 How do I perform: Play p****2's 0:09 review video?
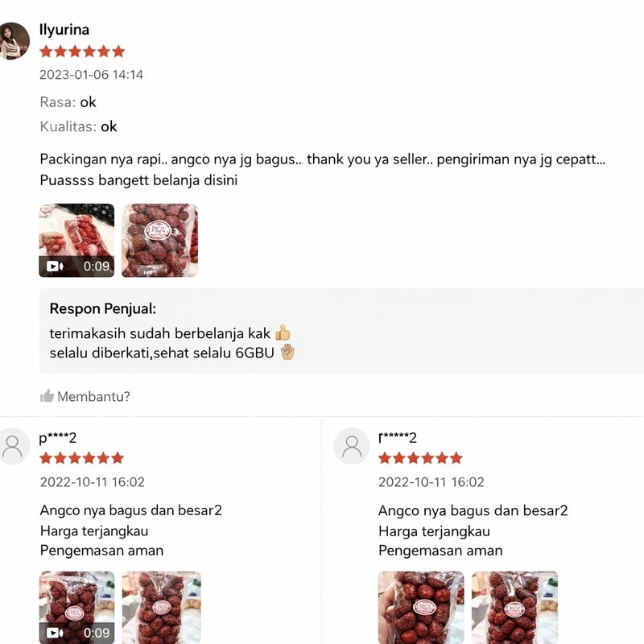(x=76, y=608)
